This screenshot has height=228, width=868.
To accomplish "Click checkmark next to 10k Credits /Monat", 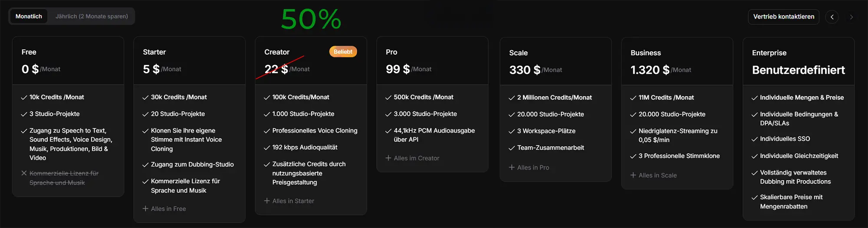I will (x=24, y=98).
